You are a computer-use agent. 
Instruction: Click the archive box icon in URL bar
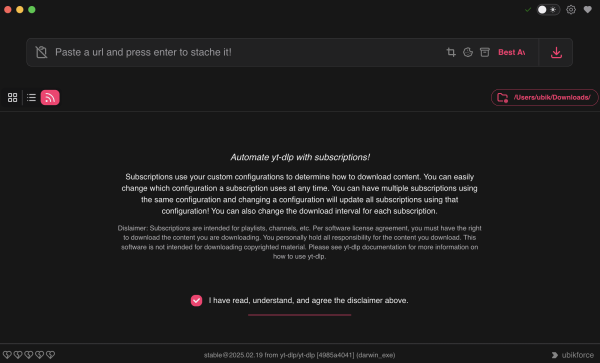tap(485, 52)
